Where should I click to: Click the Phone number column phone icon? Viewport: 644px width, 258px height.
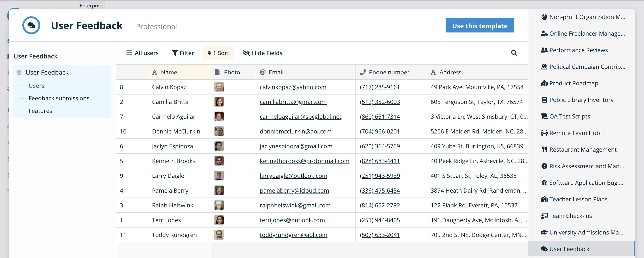tap(363, 72)
